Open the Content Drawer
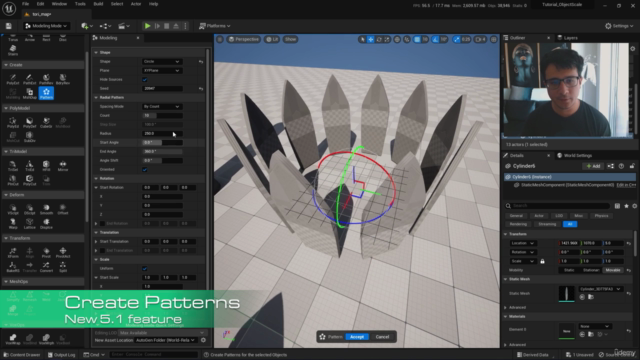The height and width of the screenshot is (360, 640). pos(22,355)
